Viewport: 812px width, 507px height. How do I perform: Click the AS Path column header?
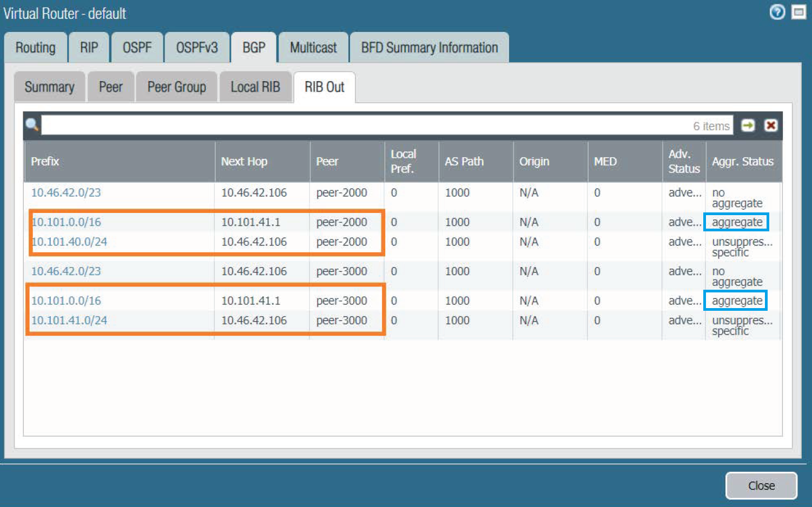[x=464, y=162]
